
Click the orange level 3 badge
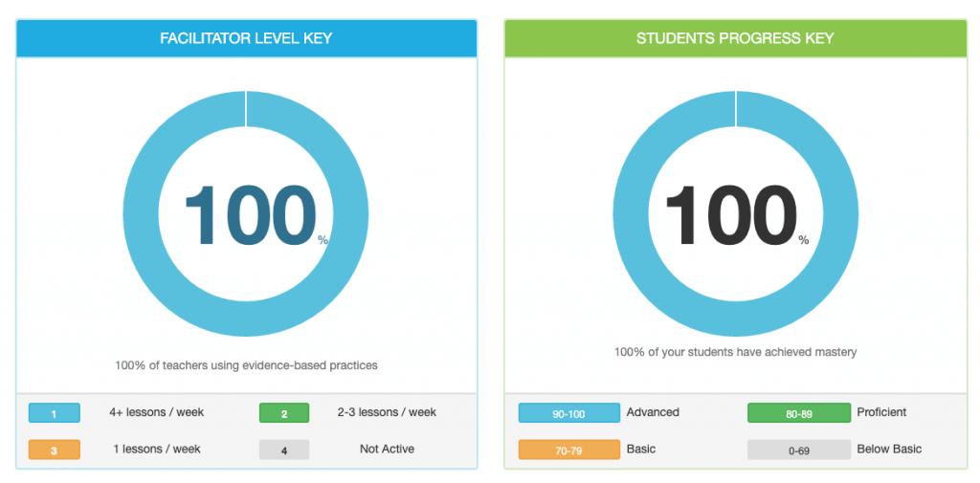point(54,450)
